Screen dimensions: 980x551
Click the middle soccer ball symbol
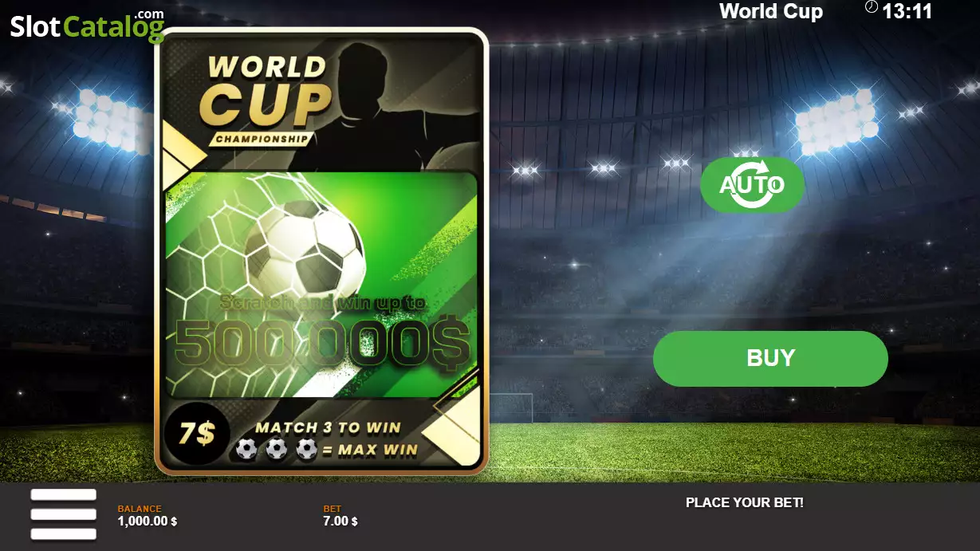(x=276, y=449)
